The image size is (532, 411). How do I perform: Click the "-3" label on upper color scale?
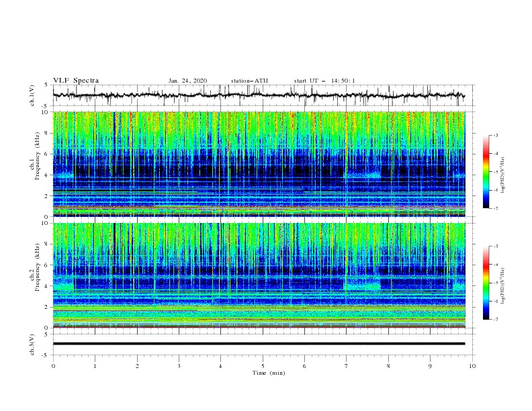(495, 135)
